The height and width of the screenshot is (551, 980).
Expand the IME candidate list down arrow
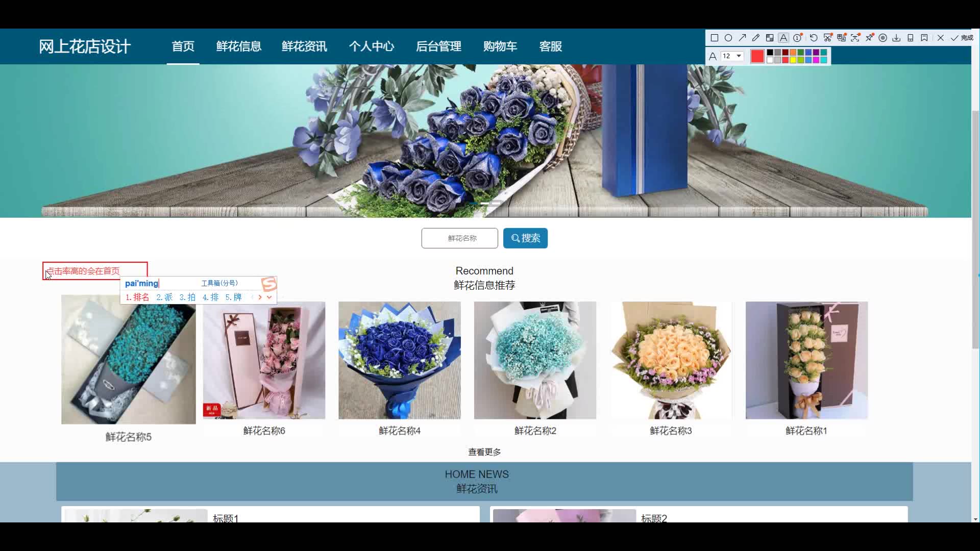coord(269,297)
